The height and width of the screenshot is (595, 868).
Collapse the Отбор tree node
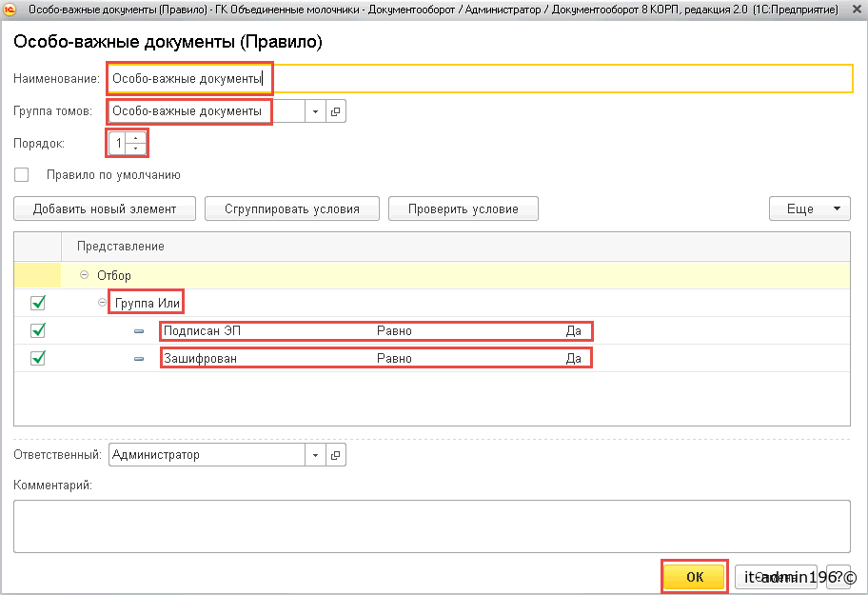[x=85, y=275]
